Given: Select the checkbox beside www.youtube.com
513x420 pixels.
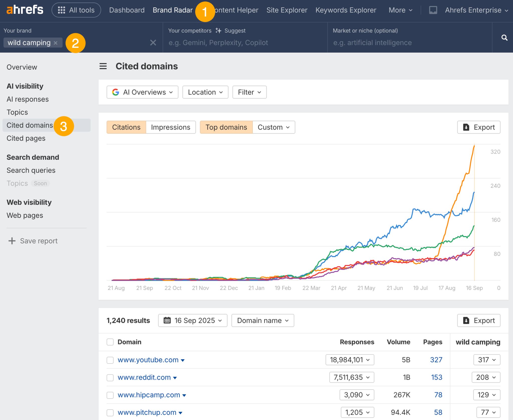Looking at the screenshot, I should 110,360.
